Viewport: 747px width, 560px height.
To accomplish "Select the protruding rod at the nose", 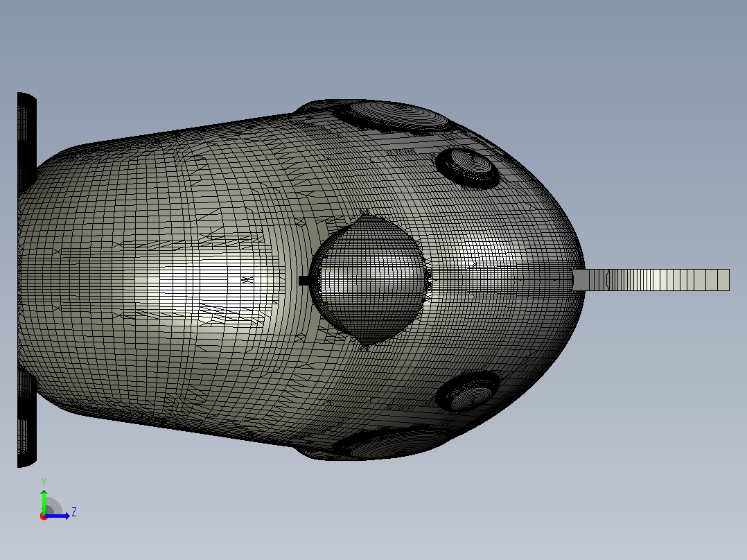I will coord(651,280).
